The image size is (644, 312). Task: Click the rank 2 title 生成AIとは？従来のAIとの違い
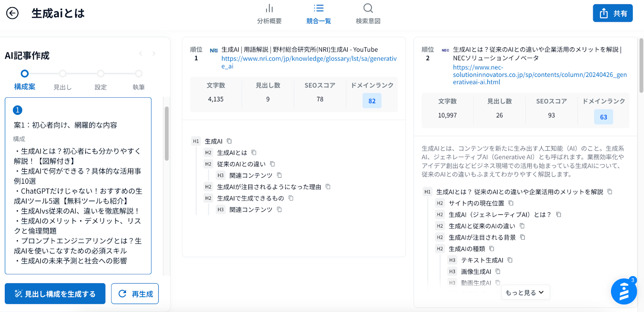click(537, 53)
